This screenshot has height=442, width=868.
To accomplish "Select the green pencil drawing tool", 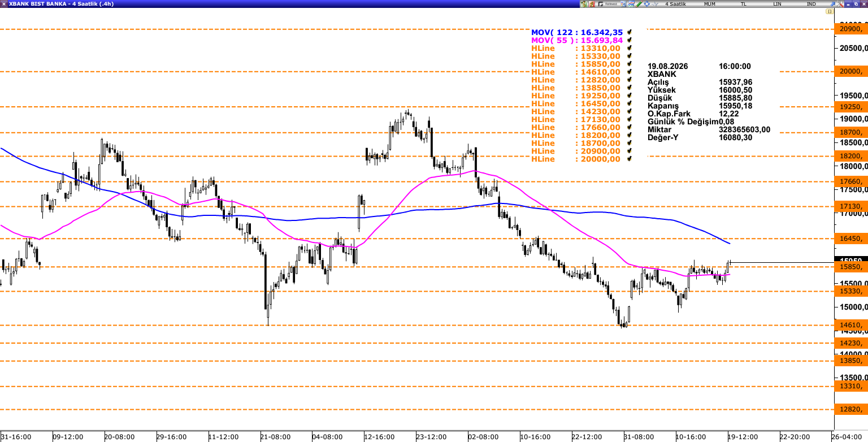I will 639,4.
